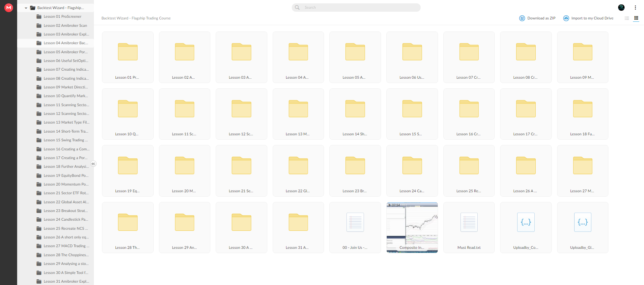Open the Lesson 22 Gl... folder tile
Image resolution: width=644 pixels, height=285 pixels.
(298, 171)
